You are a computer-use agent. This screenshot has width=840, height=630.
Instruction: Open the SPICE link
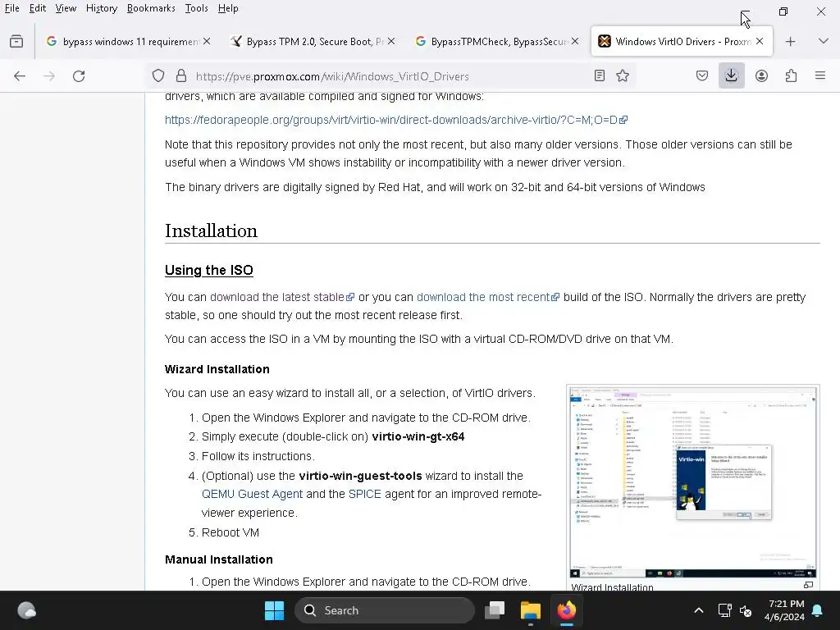tap(365, 494)
